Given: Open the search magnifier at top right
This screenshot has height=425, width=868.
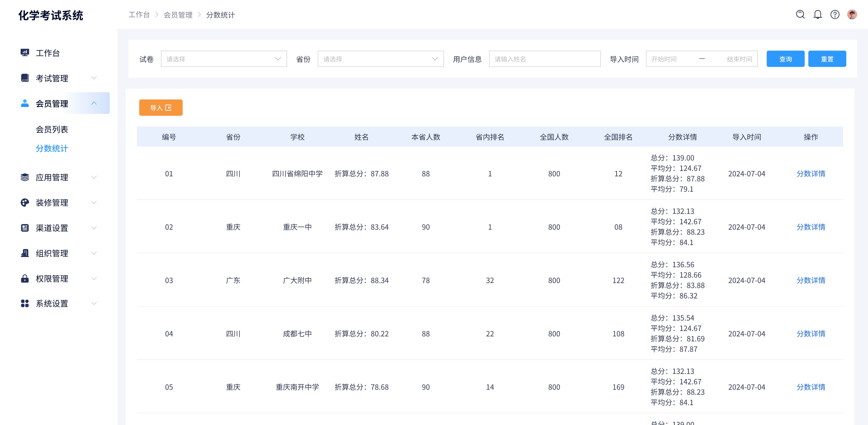Looking at the screenshot, I should (800, 14).
